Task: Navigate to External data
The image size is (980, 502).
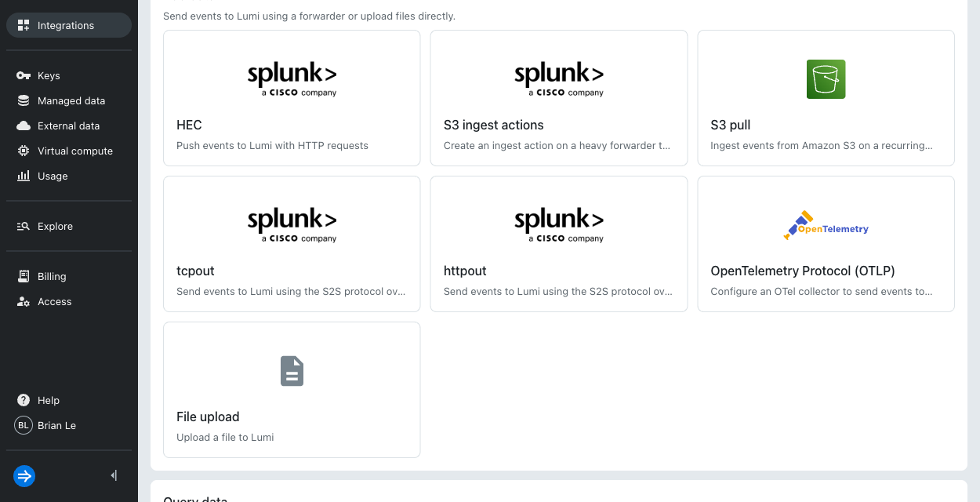Action: click(69, 125)
